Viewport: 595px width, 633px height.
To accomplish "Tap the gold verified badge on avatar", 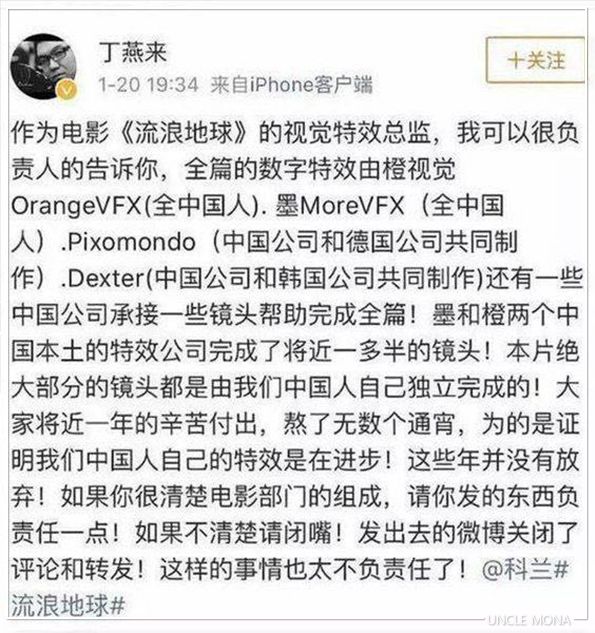I will pyautogui.click(x=67, y=90).
